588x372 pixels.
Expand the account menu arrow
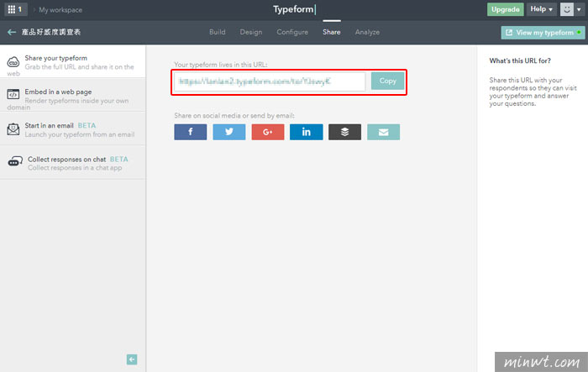point(579,10)
